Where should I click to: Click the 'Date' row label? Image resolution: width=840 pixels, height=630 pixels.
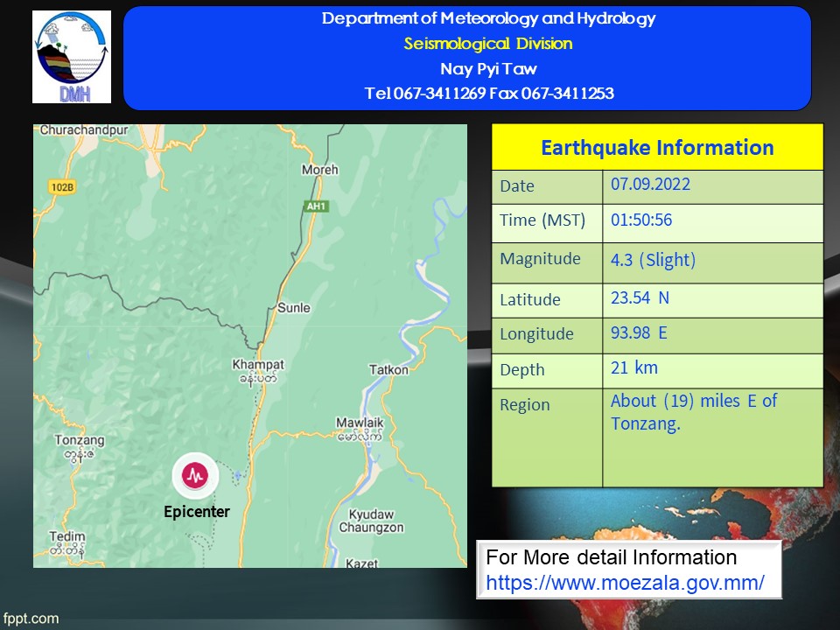coord(517,185)
